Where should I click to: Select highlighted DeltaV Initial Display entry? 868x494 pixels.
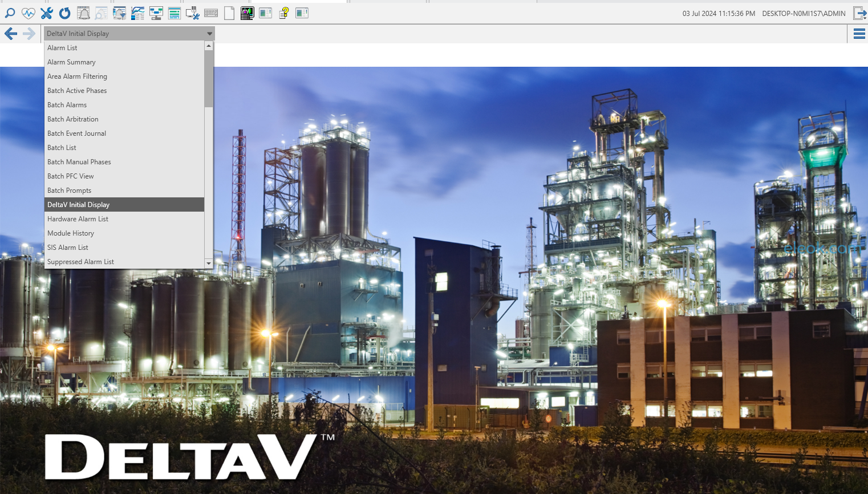(x=124, y=205)
